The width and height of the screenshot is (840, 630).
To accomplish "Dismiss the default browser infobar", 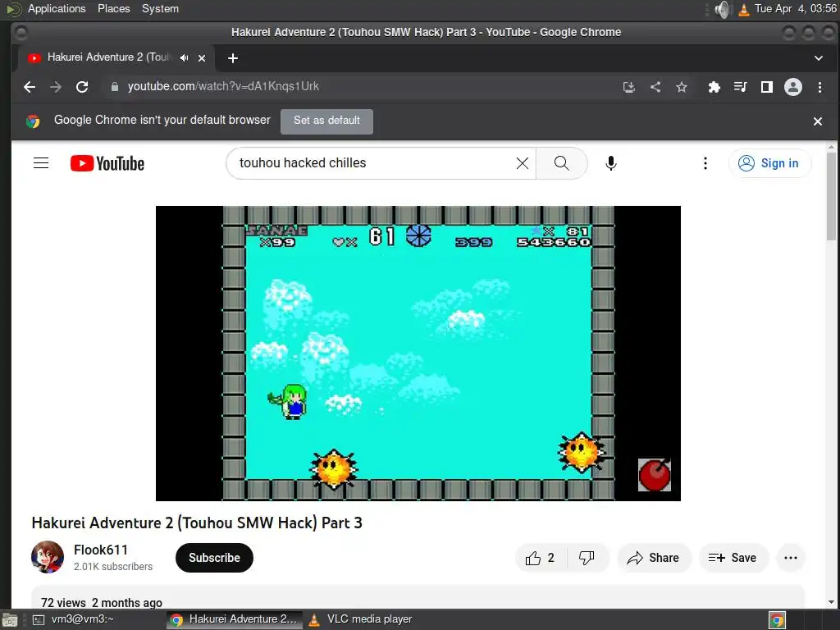I will (818, 121).
